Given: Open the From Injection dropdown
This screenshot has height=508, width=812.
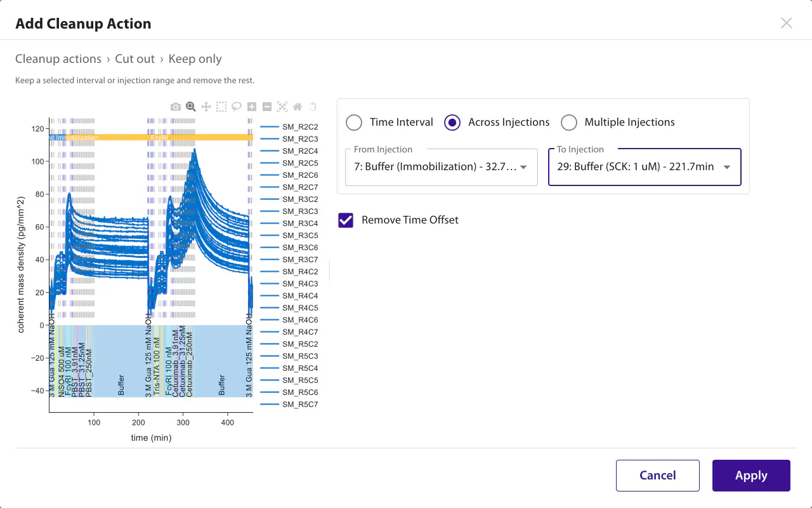Looking at the screenshot, I should 442,167.
